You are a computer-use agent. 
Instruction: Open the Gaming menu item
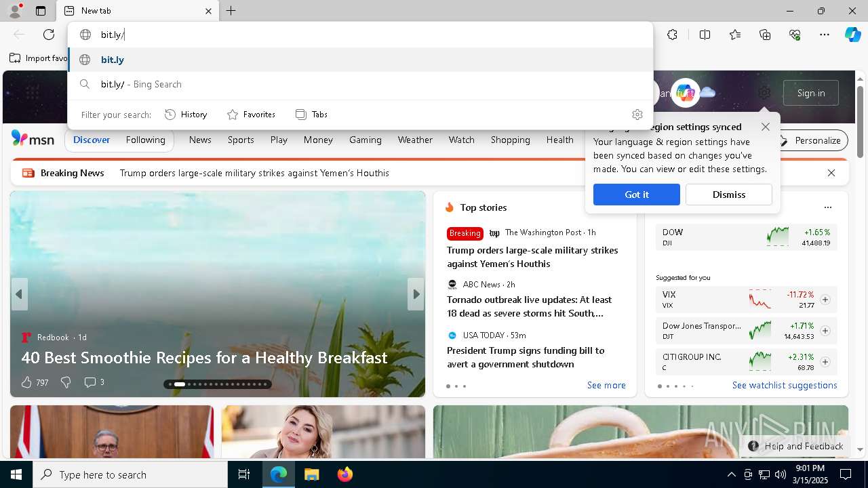point(366,140)
